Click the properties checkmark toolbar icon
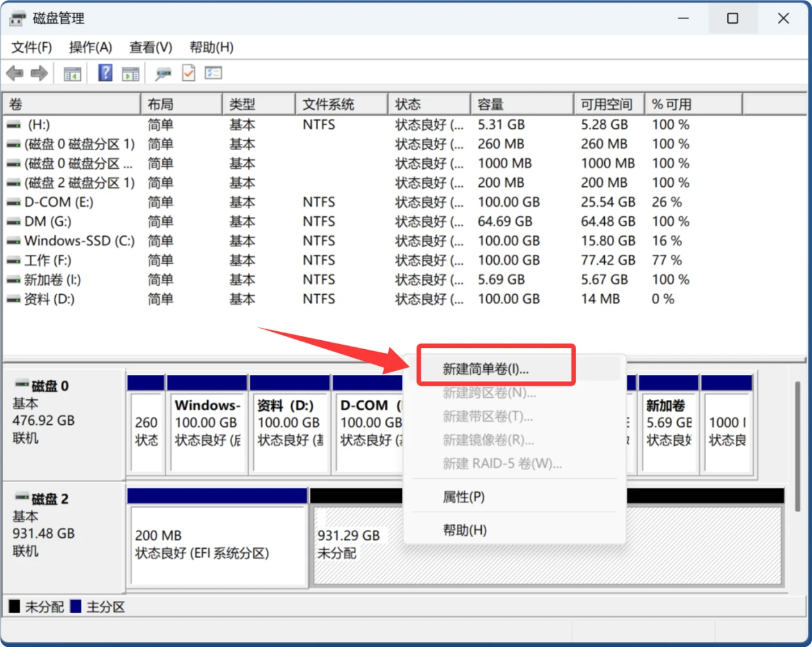The width and height of the screenshot is (812, 647). tap(189, 73)
